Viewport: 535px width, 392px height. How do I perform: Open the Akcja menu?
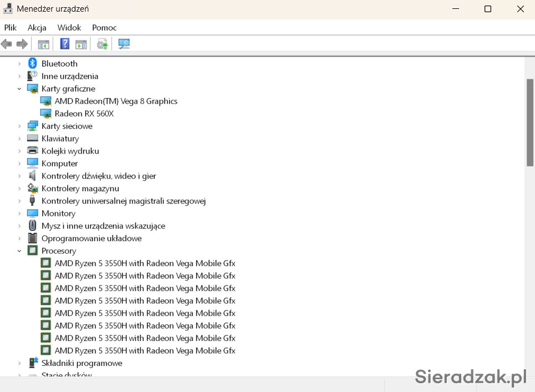(37, 28)
